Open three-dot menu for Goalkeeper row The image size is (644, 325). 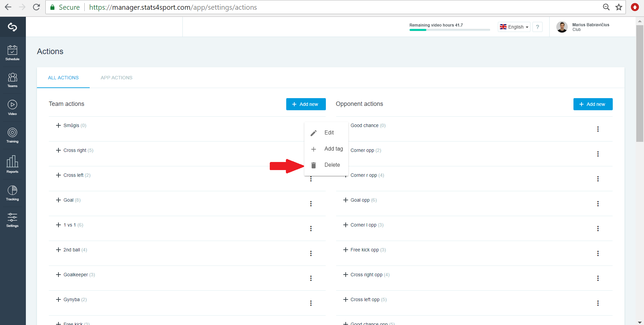coord(311,278)
